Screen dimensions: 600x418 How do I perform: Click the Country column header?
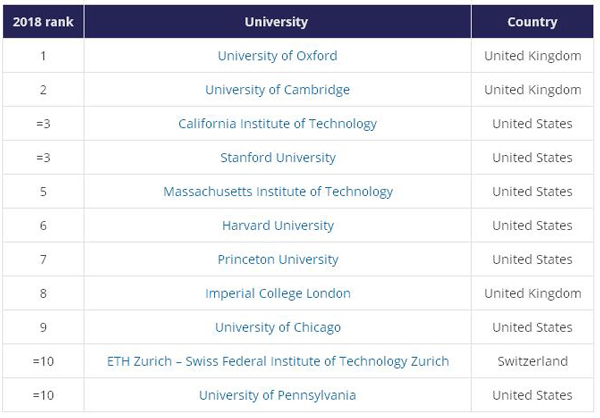532,22
